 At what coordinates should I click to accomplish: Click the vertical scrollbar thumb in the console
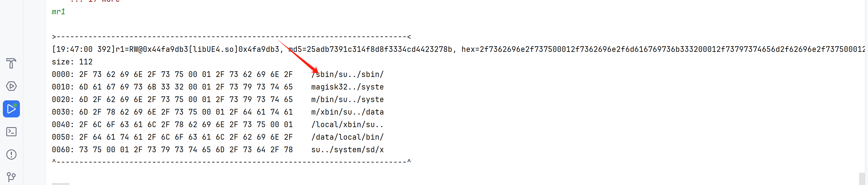pos(861,178)
